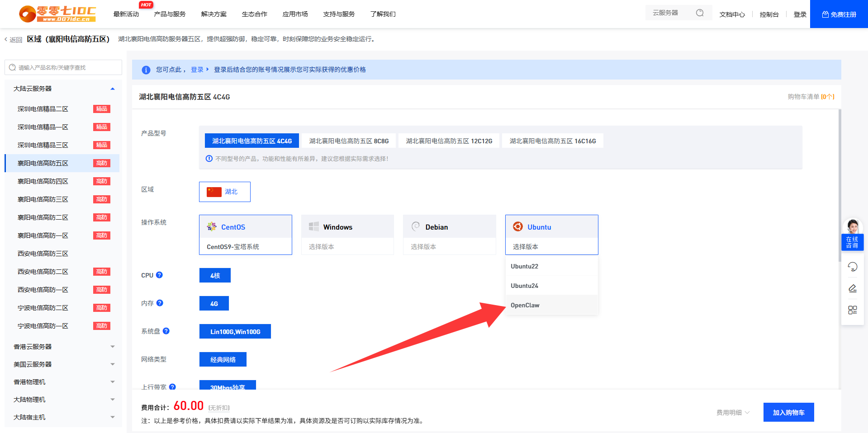Click the refresh icon in right sidebar
868x433 pixels.
coord(852,267)
